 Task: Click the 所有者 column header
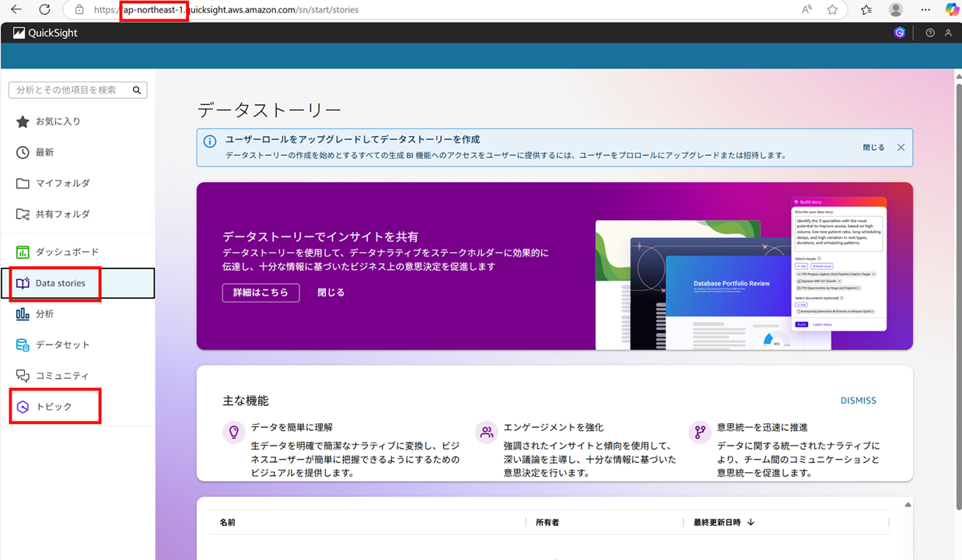(547, 523)
